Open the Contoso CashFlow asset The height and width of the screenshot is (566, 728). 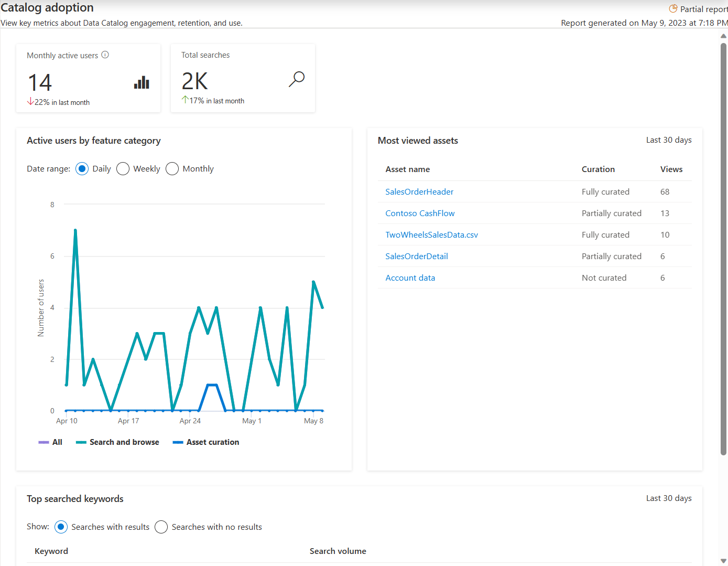pos(420,213)
